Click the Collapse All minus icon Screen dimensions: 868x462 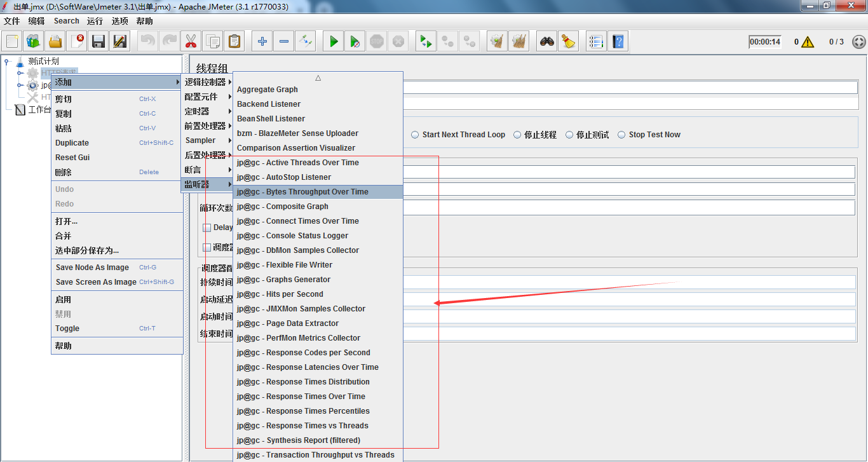[x=284, y=42]
